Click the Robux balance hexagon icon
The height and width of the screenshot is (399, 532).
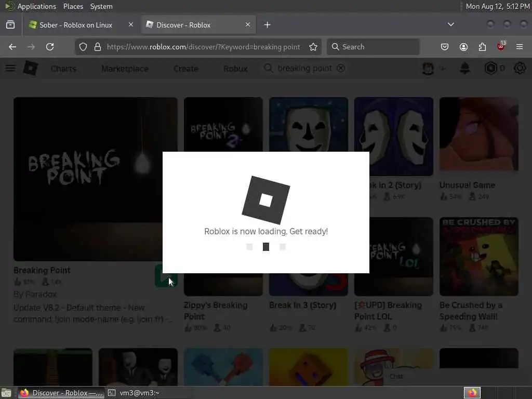click(x=490, y=69)
